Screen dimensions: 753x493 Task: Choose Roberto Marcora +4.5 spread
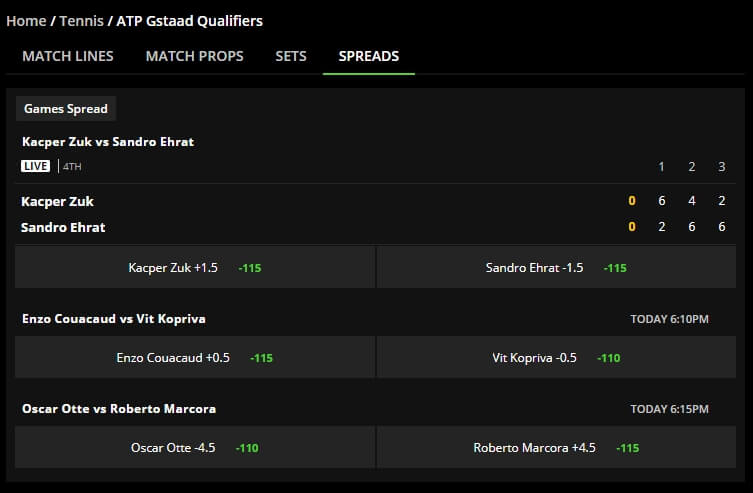[556, 447]
